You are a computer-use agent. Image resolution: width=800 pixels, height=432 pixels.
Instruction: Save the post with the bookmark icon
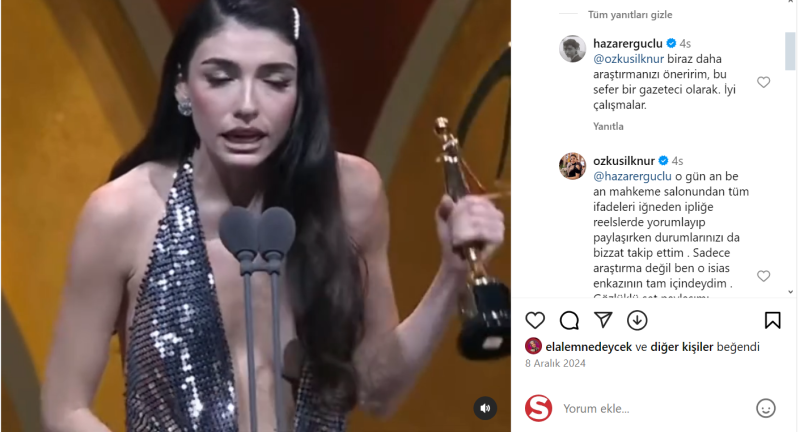772,320
